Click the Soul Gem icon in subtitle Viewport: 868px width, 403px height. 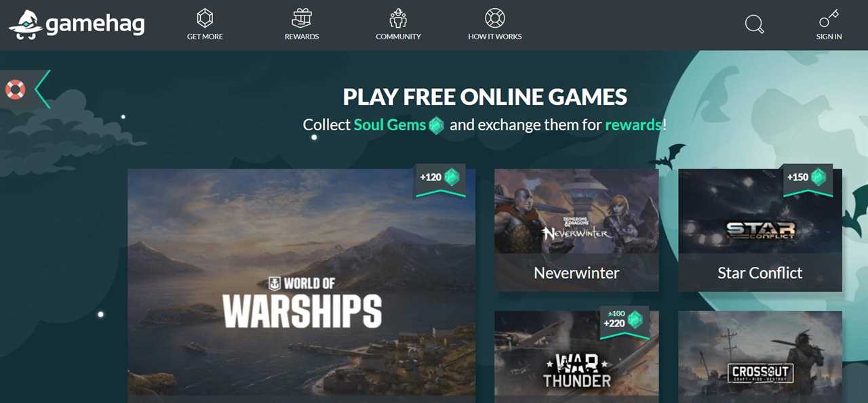click(436, 125)
